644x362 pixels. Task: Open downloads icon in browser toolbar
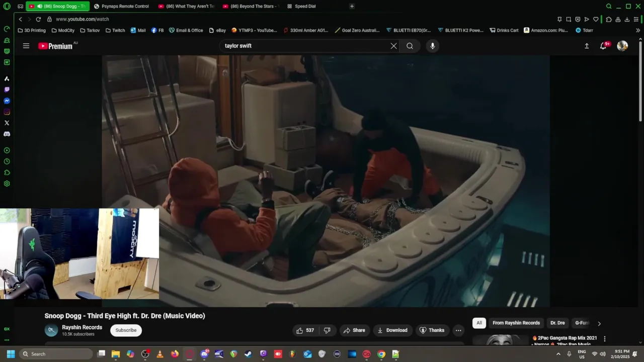pyautogui.click(x=627, y=19)
